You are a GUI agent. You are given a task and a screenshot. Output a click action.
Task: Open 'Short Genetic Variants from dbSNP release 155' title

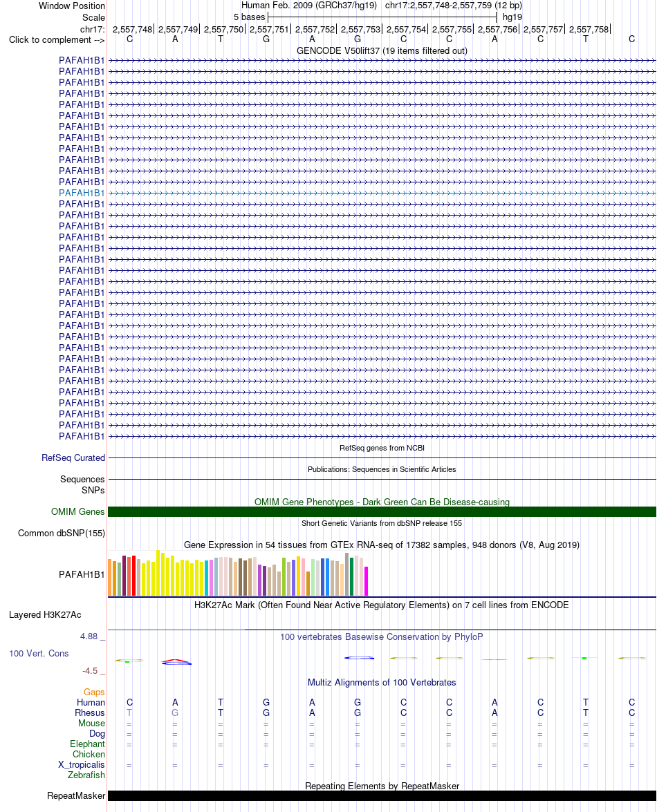point(382,523)
